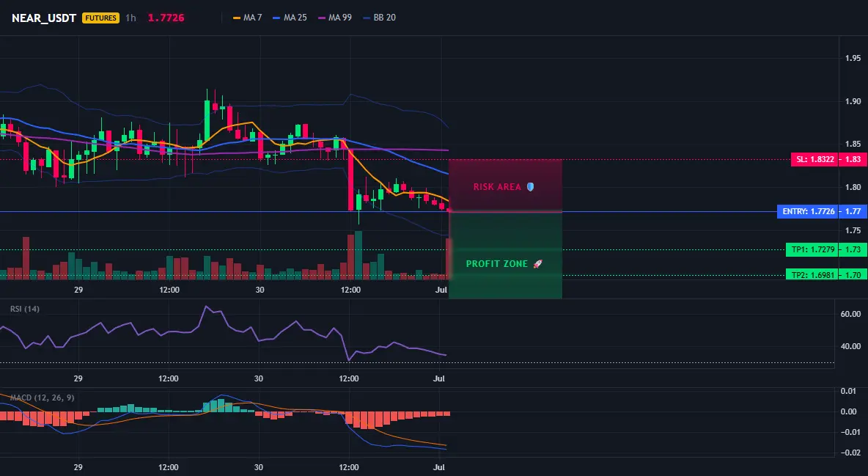Click the MACD (12, 26, 9) indicator label
The height and width of the screenshot is (476, 868).
[x=42, y=398]
